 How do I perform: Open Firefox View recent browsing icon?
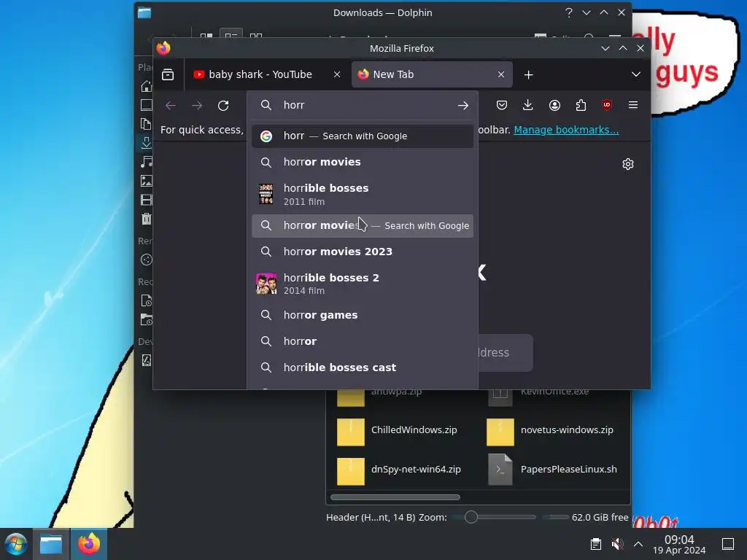(x=168, y=75)
